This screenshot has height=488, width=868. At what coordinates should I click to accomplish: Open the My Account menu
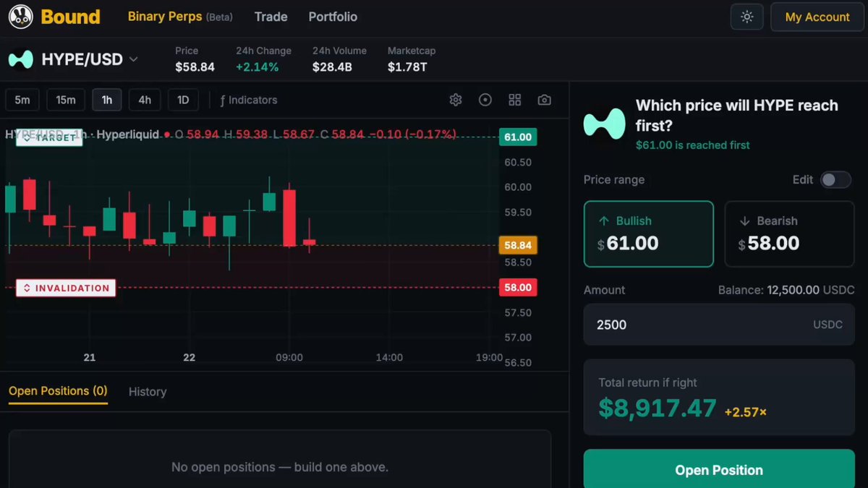(x=817, y=17)
